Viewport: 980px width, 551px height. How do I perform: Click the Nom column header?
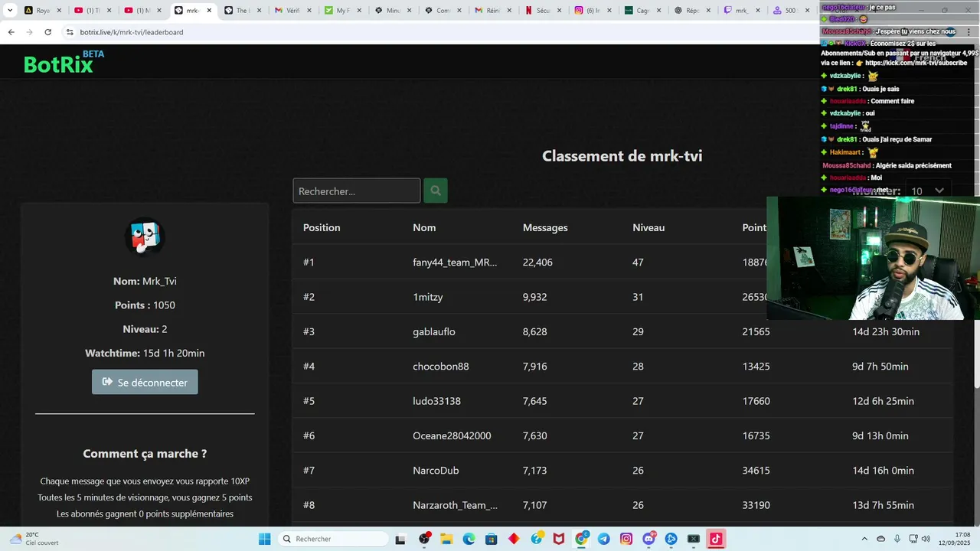pyautogui.click(x=424, y=227)
